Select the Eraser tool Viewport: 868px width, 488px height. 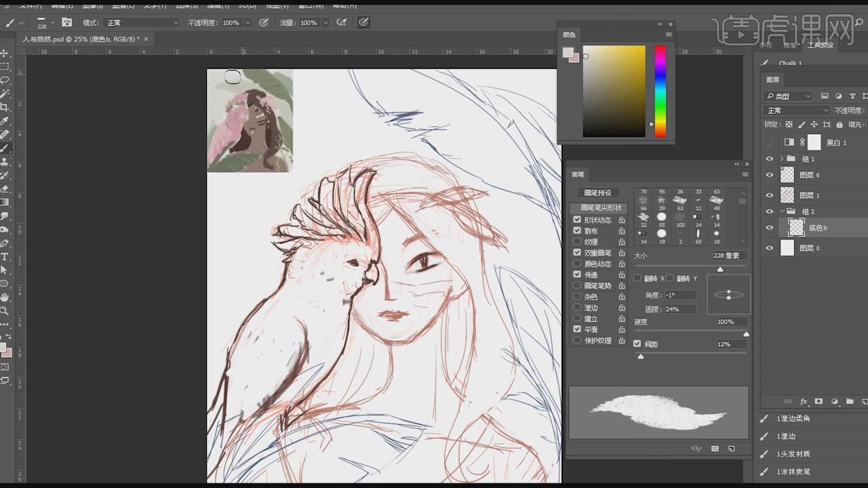point(5,188)
